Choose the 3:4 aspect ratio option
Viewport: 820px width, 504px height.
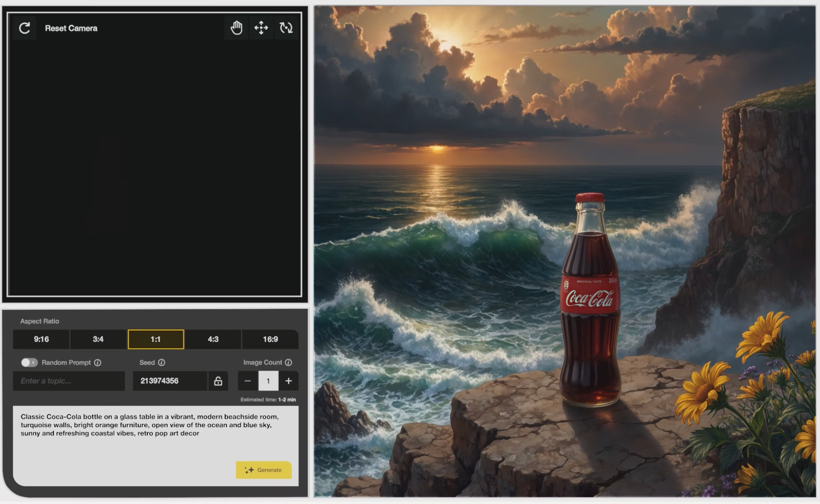click(98, 339)
